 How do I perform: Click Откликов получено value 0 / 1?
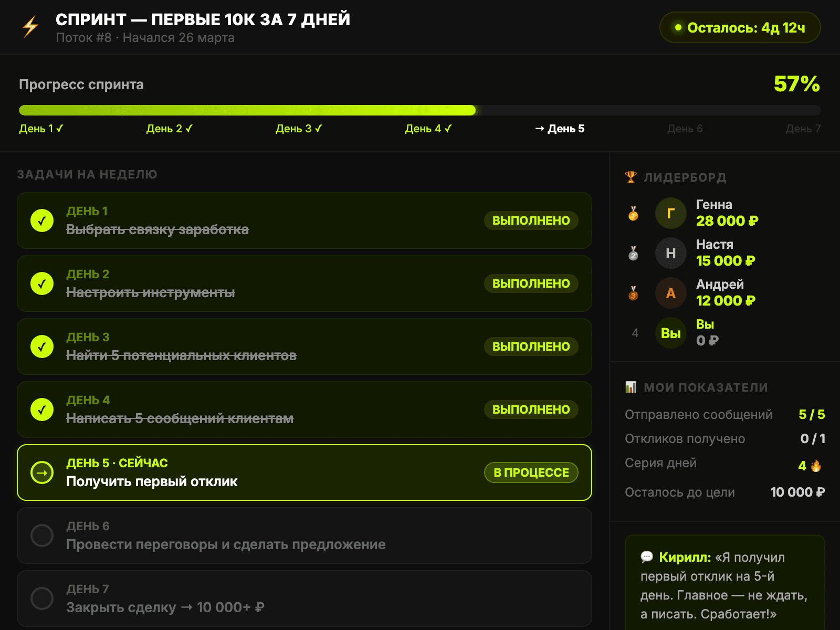click(813, 439)
